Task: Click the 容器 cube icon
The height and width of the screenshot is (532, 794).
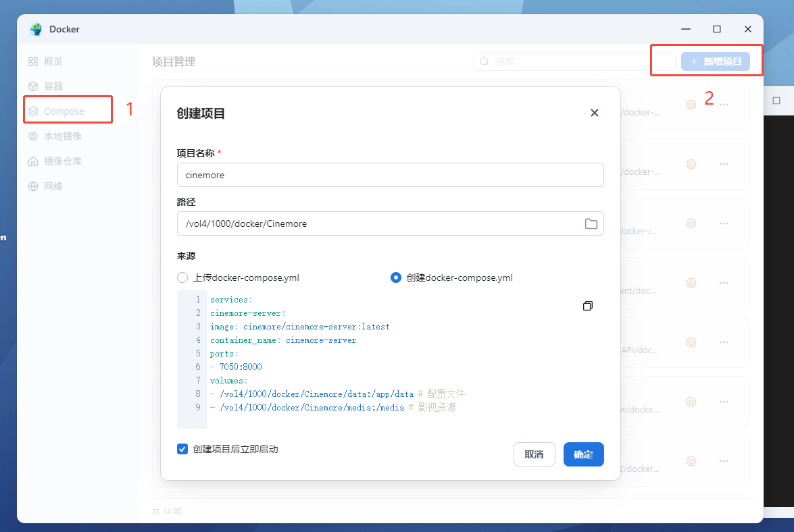Action: [33, 86]
